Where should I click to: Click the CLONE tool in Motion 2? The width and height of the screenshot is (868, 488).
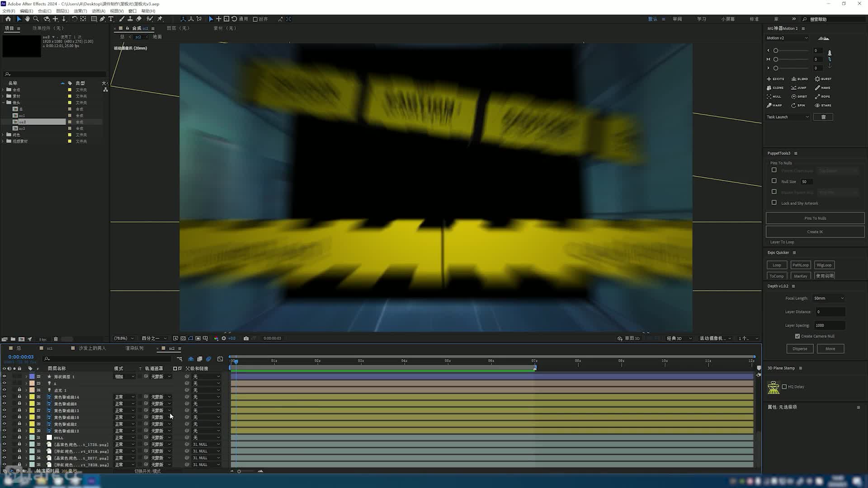775,88
